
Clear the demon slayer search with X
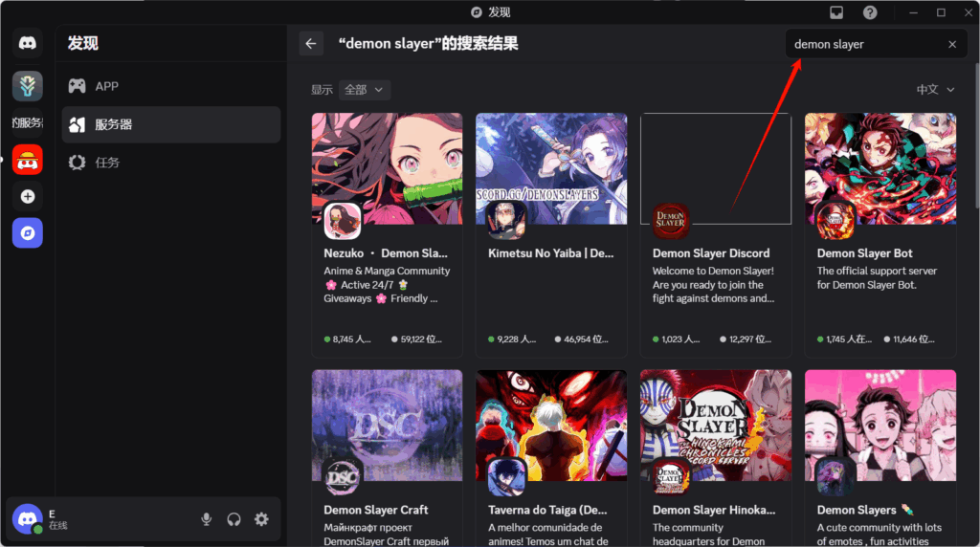pos(952,44)
